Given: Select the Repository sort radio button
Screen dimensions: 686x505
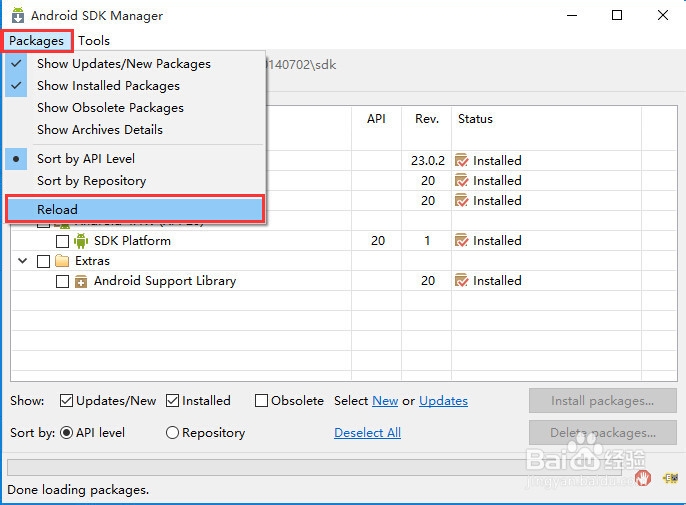Looking at the screenshot, I should [172, 433].
